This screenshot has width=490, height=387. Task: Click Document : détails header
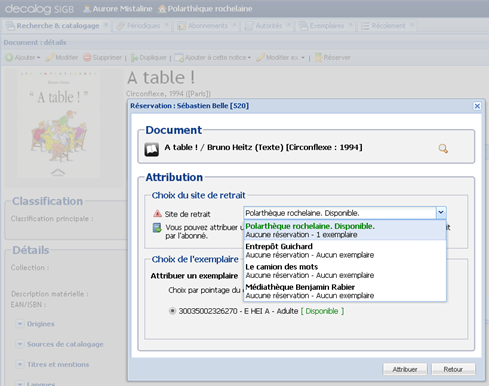click(x=35, y=42)
